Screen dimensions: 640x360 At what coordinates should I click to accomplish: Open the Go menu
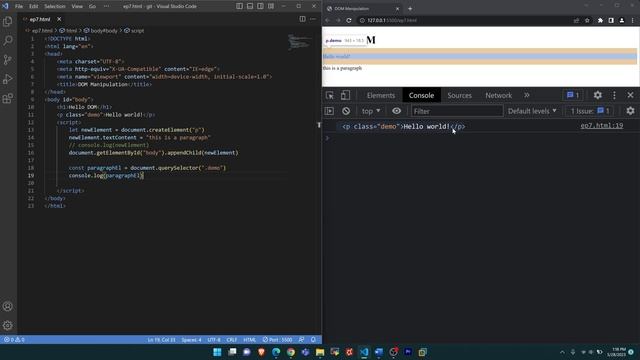(x=93, y=6)
